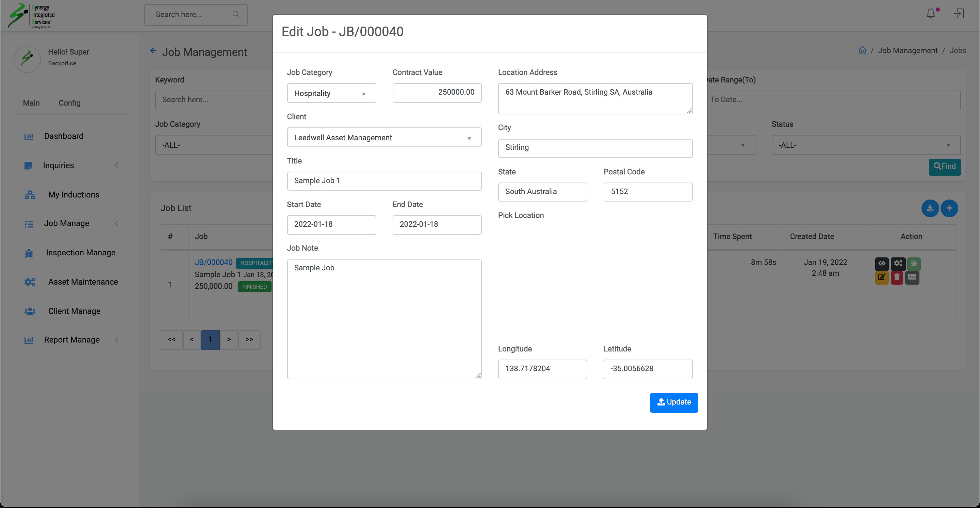Switch to the Config sidebar tab
Viewport: 980px width, 508px height.
click(69, 103)
